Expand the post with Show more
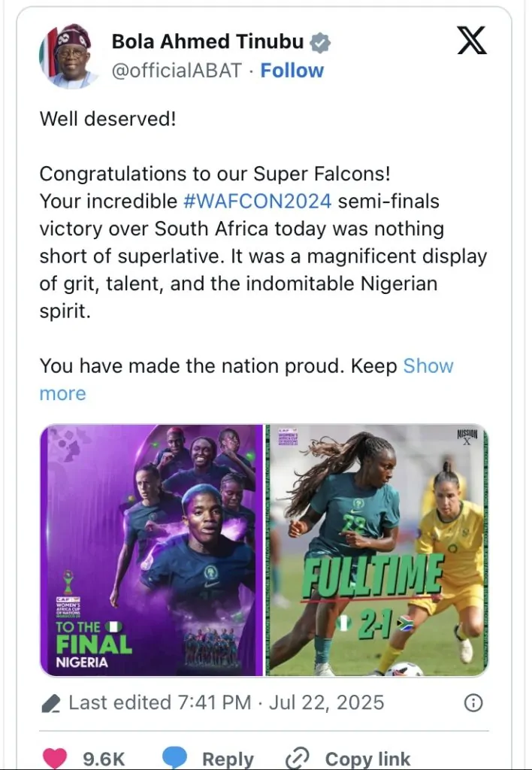 [428, 366]
